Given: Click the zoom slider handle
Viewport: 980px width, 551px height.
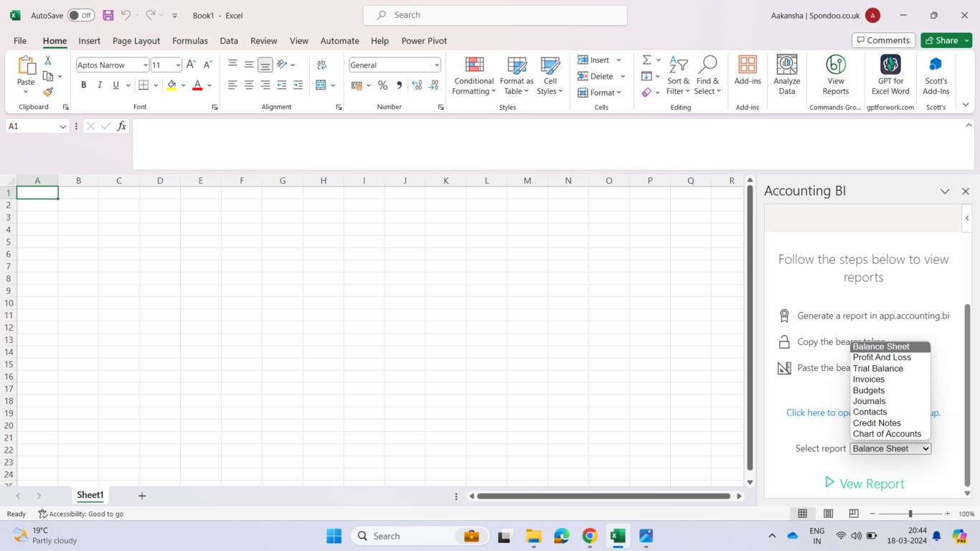Looking at the screenshot, I should click(910, 514).
